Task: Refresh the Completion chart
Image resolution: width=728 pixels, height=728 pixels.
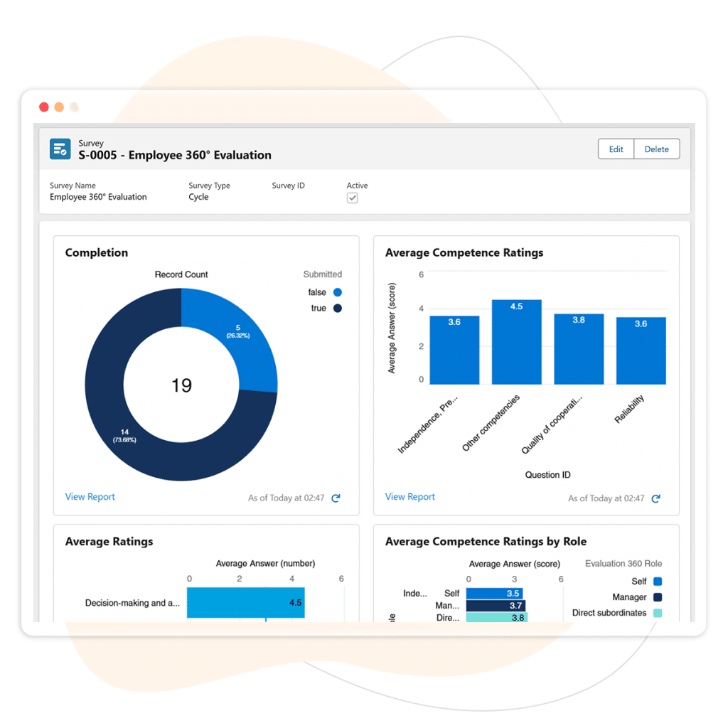Action: click(336, 498)
